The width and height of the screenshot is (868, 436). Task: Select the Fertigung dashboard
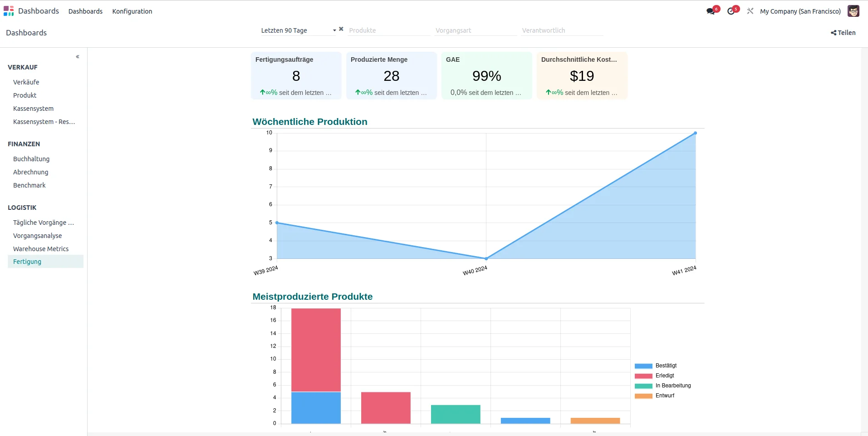coord(45,262)
